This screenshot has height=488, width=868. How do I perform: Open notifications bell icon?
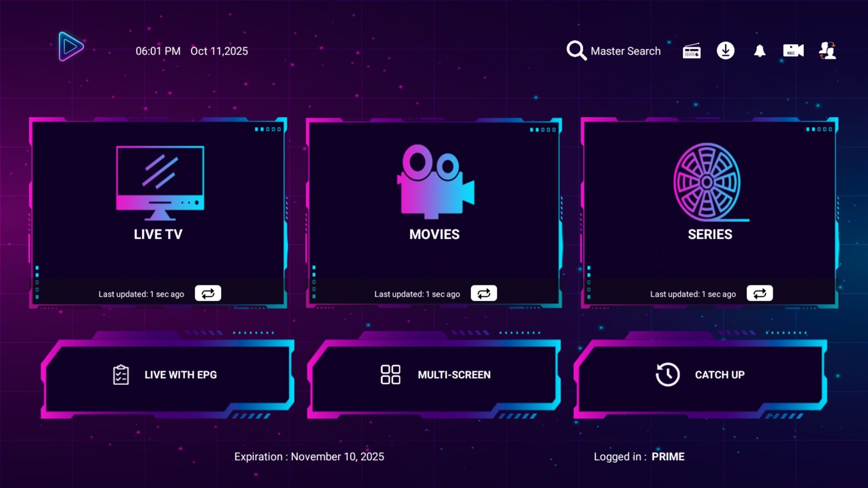(759, 51)
